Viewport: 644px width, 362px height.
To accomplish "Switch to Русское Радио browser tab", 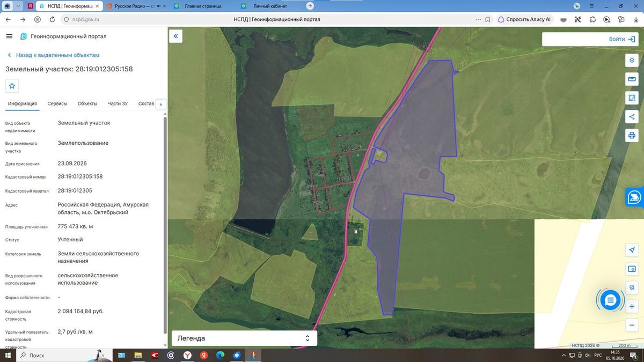I will pos(135,6).
